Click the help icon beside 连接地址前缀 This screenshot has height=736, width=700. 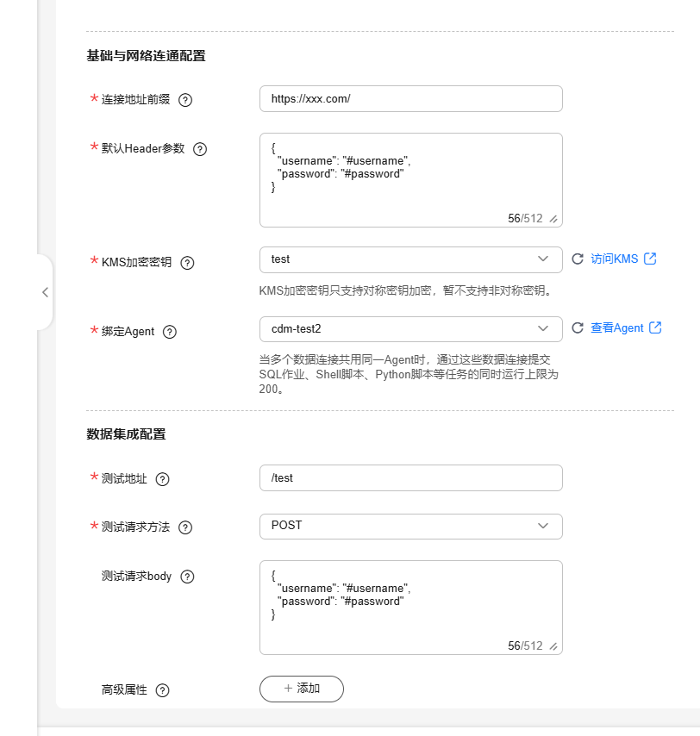[185, 100]
